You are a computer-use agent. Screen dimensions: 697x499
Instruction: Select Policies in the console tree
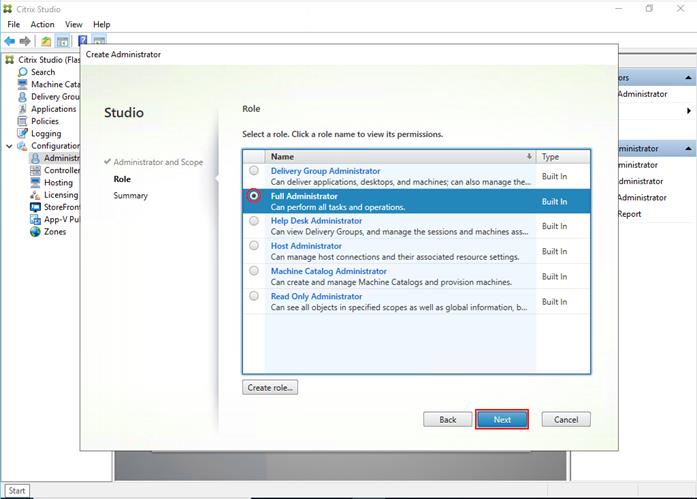[x=44, y=121]
